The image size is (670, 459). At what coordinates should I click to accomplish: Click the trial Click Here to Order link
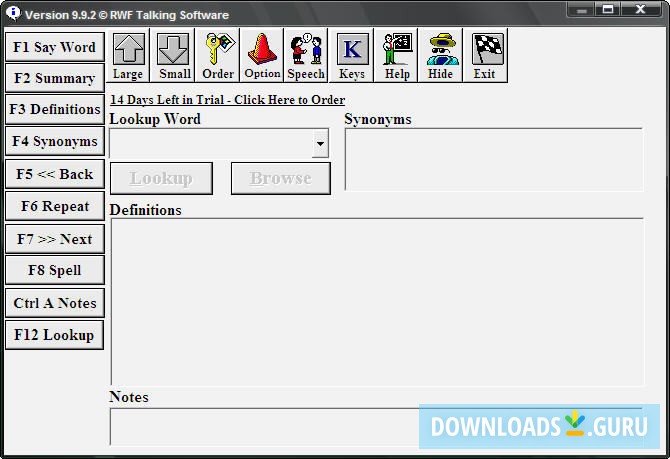[227, 100]
